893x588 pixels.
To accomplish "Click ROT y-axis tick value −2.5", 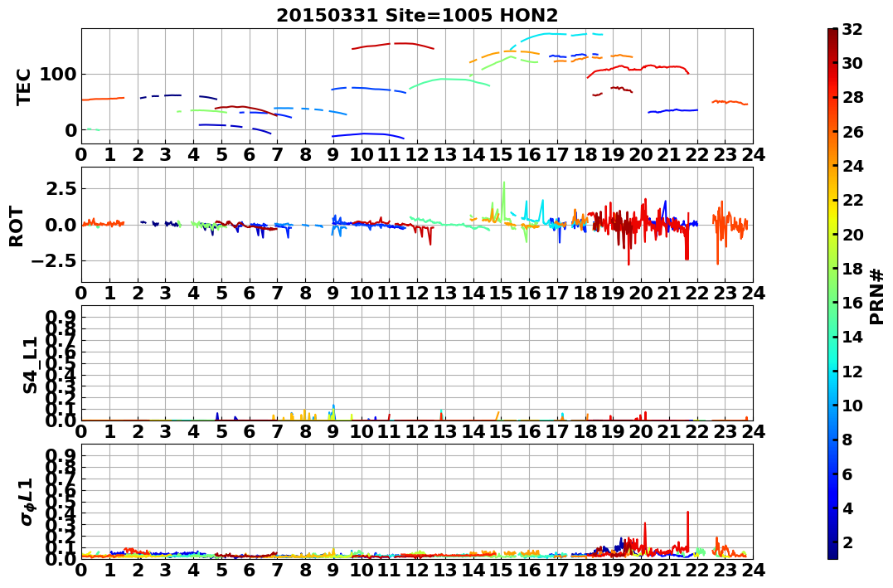I will pos(53,261).
